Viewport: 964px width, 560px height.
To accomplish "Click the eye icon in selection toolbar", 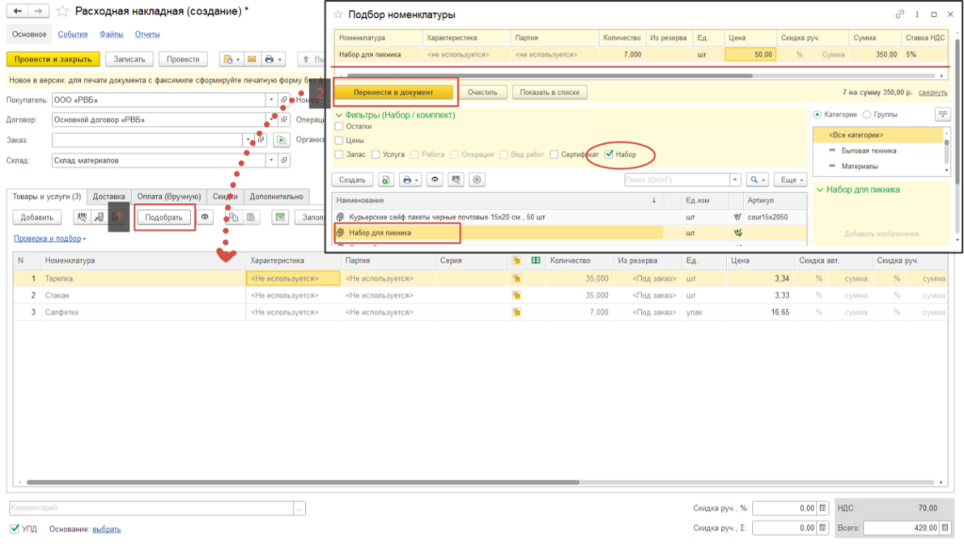I will (434, 179).
